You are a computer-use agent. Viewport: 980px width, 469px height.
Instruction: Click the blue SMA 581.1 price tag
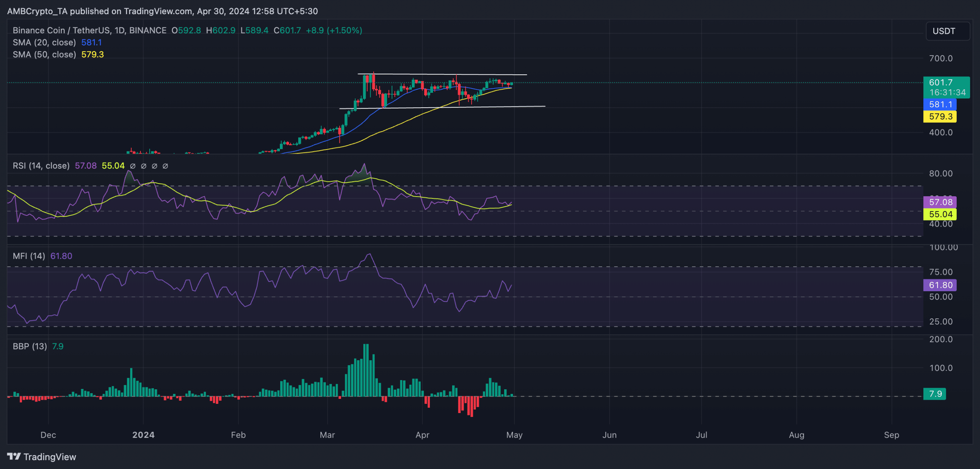(940, 104)
